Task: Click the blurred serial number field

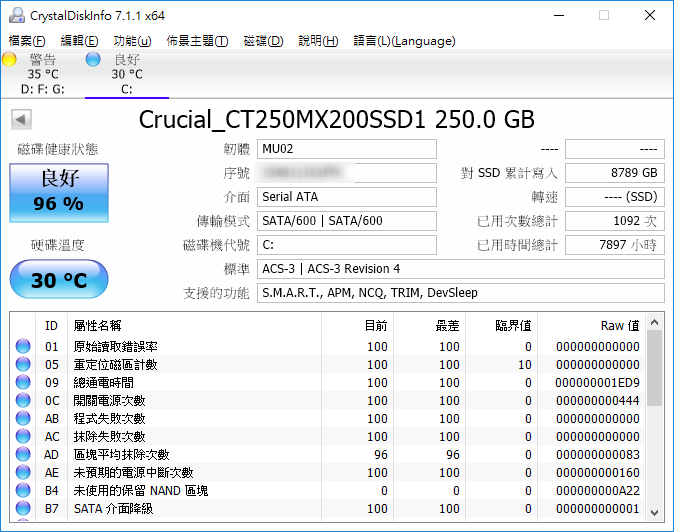Action: coord(346,173)
